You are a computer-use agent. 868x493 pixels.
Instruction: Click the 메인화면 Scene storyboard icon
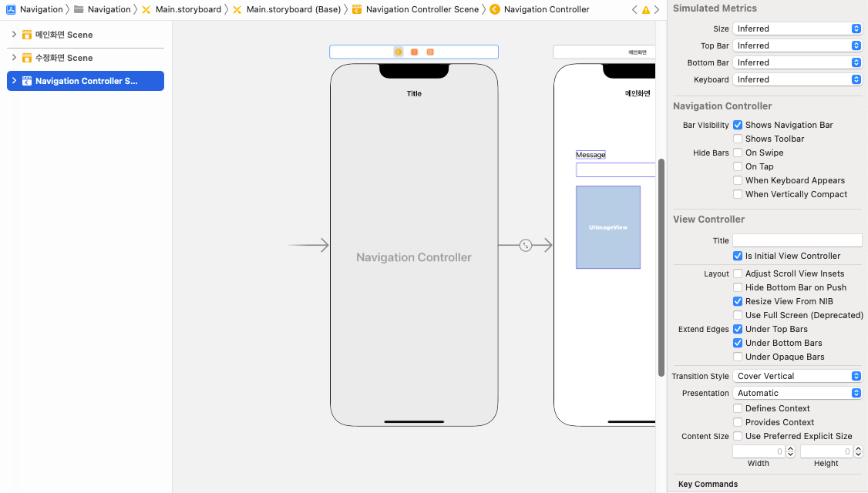coord(27,35)
